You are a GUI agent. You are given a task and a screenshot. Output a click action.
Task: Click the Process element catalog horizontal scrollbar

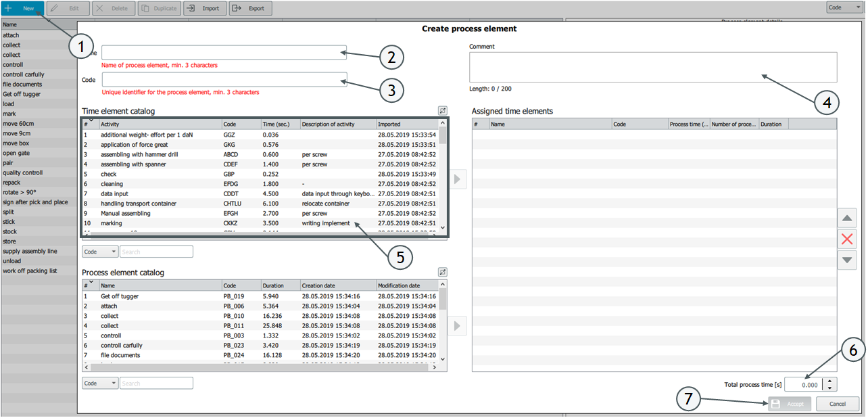(x=260, y=368)
